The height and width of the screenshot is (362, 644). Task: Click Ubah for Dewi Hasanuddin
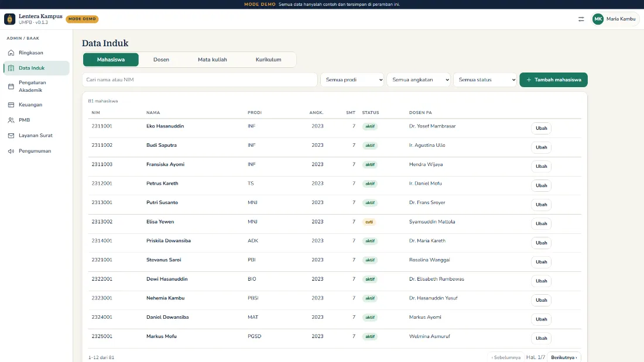(541, 281)
